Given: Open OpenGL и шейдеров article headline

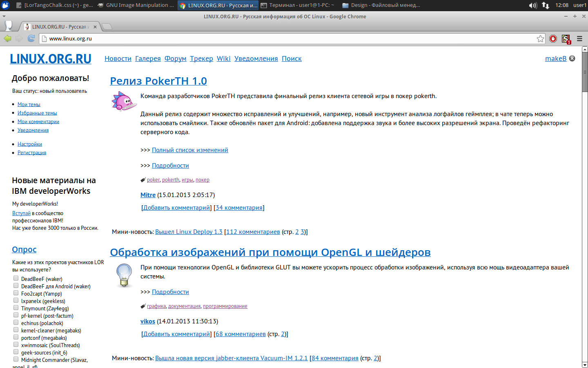Looking at the screenshot, I should click(x=270, y=252).
